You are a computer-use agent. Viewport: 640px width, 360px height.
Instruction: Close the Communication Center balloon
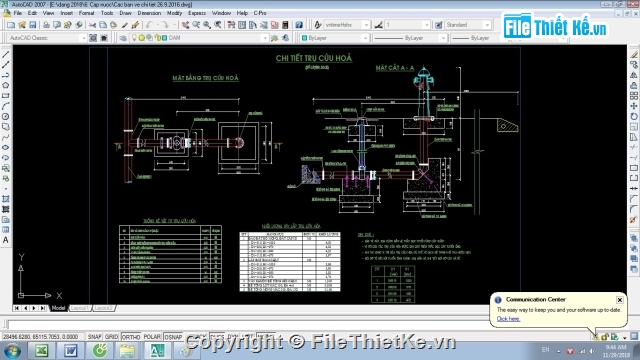click(x=620, y=300)
